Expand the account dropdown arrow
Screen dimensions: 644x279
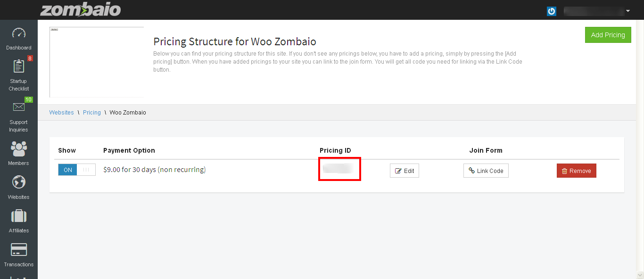click(x=628, y=11)
